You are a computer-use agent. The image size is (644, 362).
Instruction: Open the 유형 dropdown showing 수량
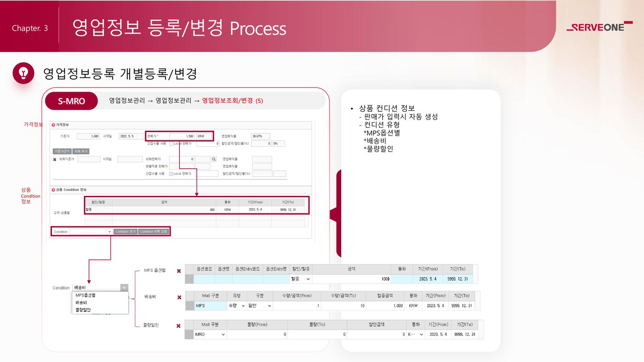[x=236, y=306]
